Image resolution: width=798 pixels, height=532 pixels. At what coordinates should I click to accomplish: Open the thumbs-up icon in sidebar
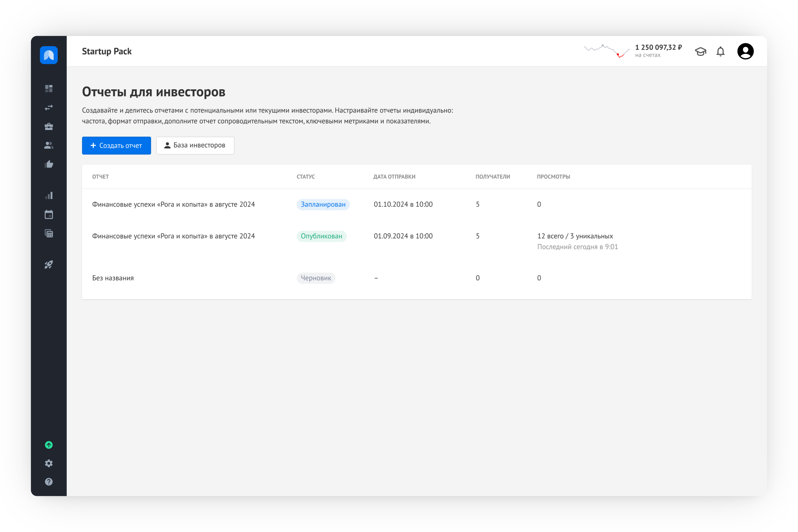49,164
